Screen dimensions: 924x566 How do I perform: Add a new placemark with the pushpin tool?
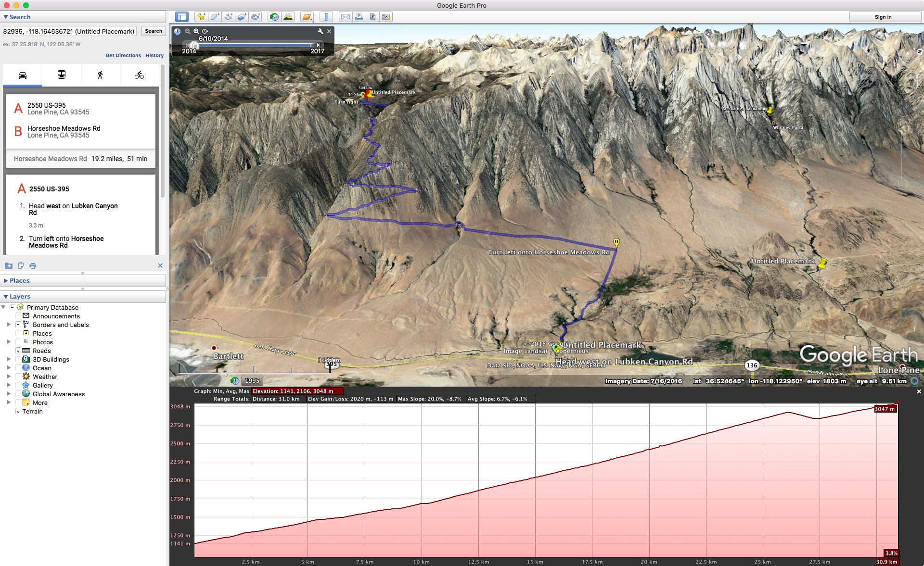click(201, 17)
